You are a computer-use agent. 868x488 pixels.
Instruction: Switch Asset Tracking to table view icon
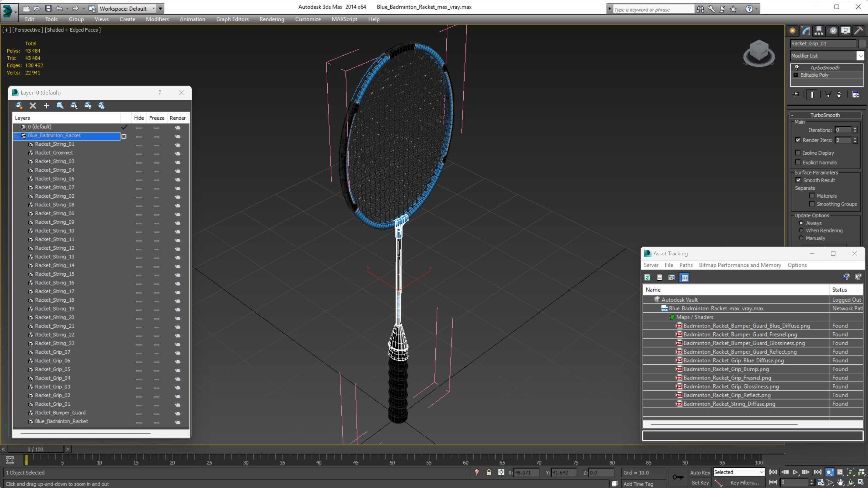point(684,278)
